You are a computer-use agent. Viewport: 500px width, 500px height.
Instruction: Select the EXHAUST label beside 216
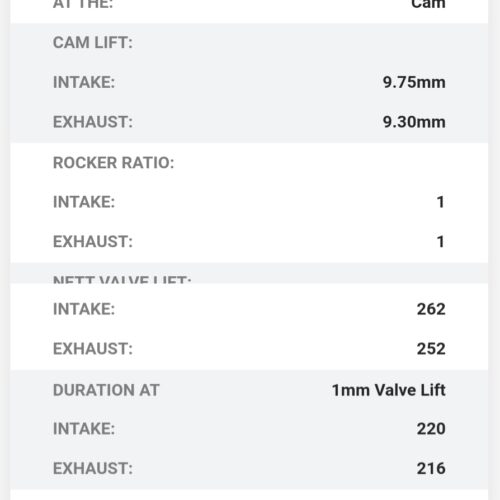(x=93, y=468)
